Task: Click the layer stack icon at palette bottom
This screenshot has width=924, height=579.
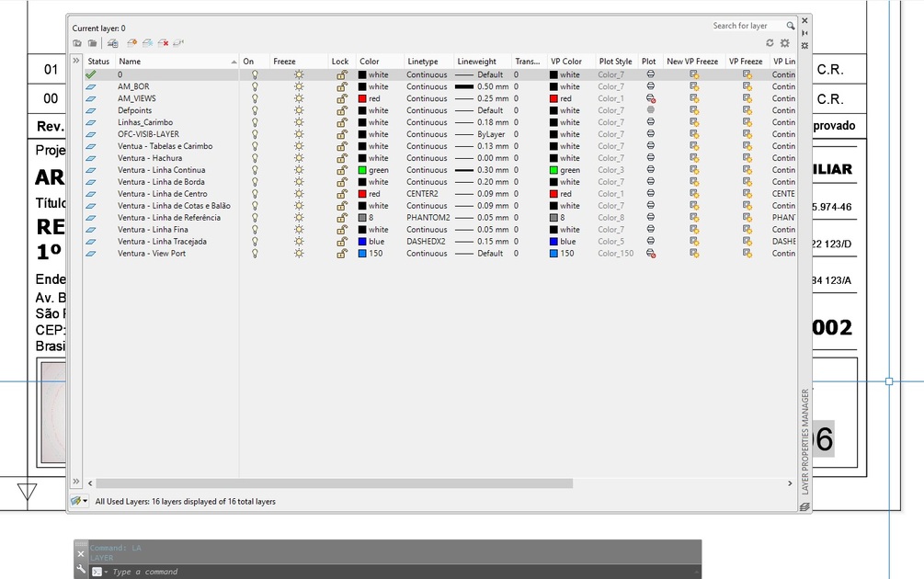Action: [x=804, y=506]
